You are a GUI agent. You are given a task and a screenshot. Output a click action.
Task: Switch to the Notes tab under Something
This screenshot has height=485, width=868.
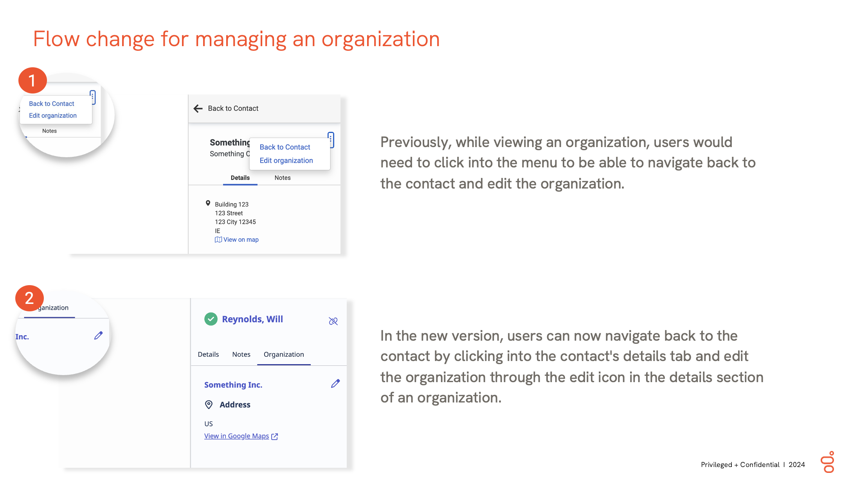point(283,178)
